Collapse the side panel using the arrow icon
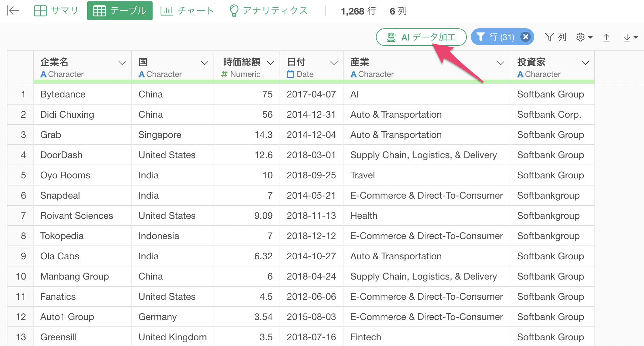Viewport: 644px width, 346px height. [13, 11]
